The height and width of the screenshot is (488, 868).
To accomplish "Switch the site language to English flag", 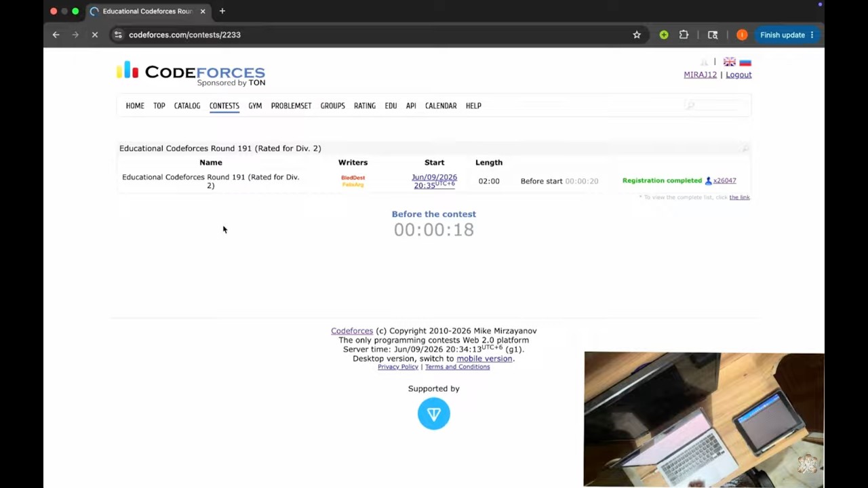I will (x=730, y=62).
